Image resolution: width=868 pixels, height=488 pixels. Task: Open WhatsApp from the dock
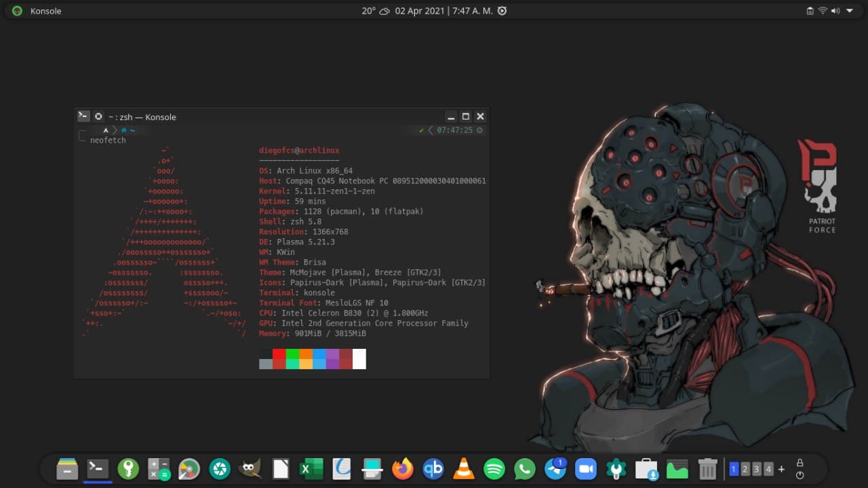click(x=525, y=469)
